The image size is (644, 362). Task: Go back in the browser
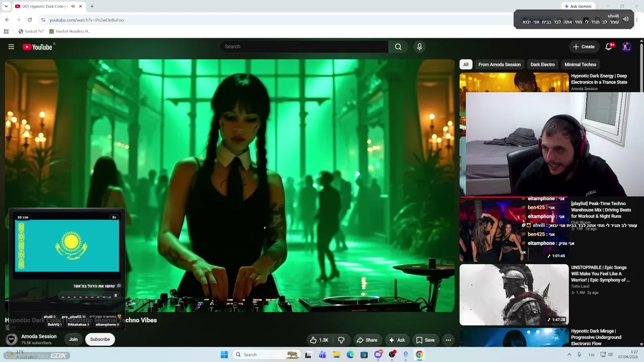(x=7, y=20)
